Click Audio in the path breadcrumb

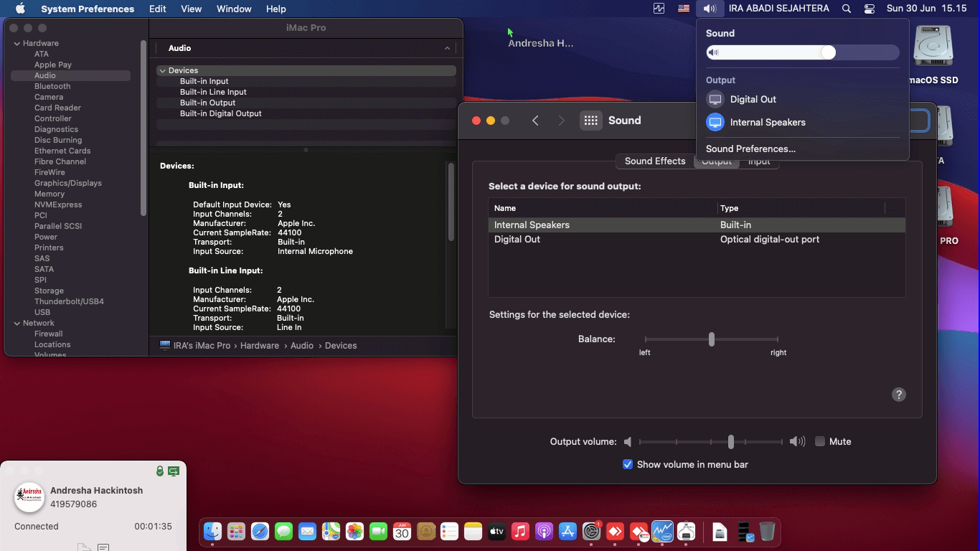[302, 345]
